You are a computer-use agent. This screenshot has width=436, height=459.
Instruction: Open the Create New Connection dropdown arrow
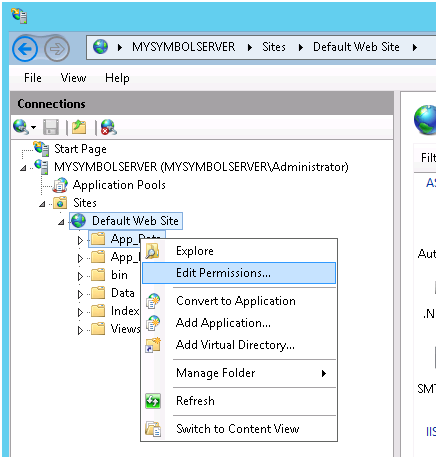[33, 127]
